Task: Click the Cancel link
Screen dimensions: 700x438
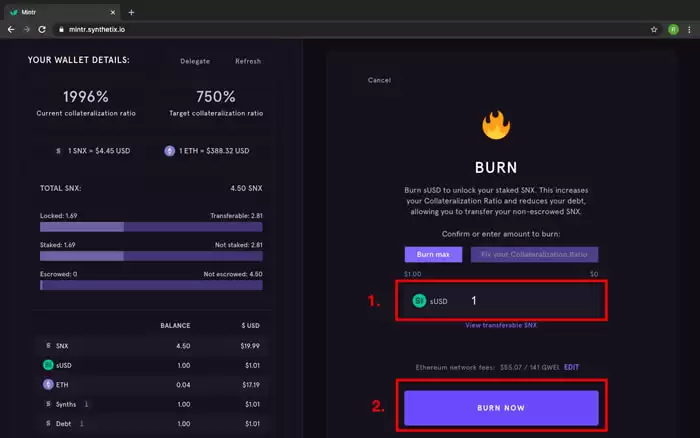Action: point(379,80)
